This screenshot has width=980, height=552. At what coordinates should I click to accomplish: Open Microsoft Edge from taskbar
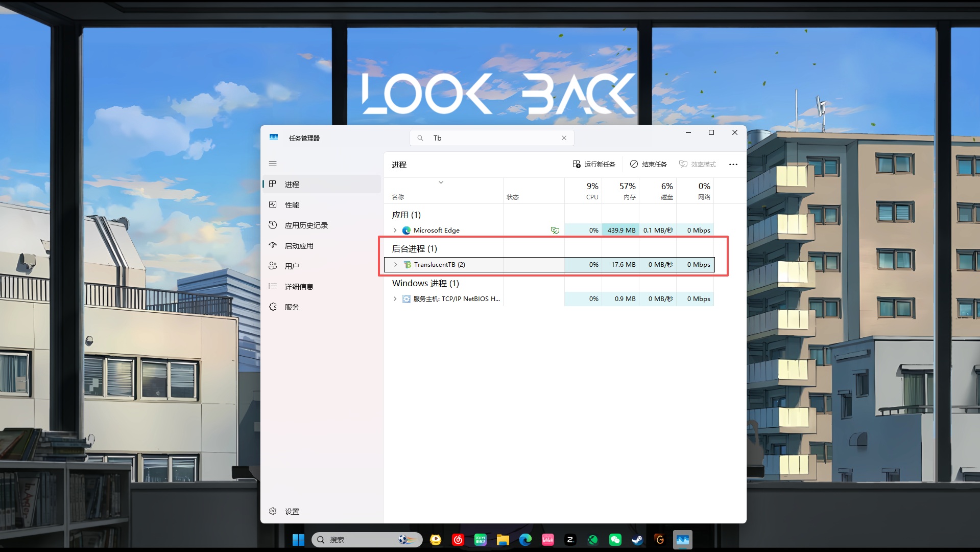(525, 540)
